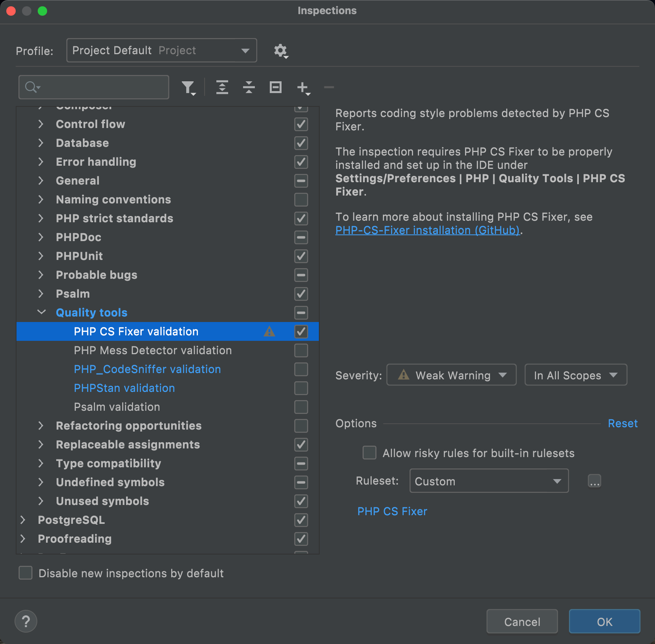Click the Add inspection plus icon
Image resolution: width=655 pixels, height=644 pixels.
[x=303, y=88]
